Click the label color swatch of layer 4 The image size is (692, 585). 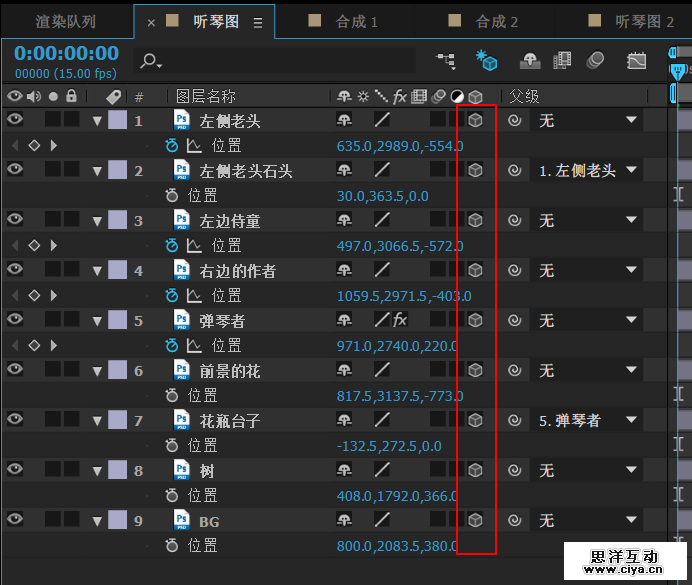118,270
